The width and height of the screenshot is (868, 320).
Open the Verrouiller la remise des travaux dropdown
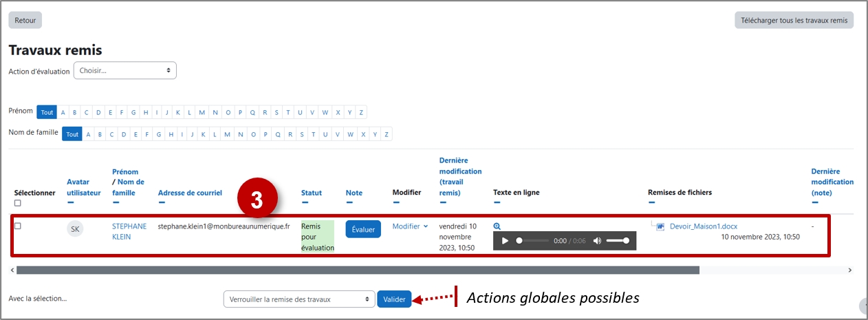299,299
